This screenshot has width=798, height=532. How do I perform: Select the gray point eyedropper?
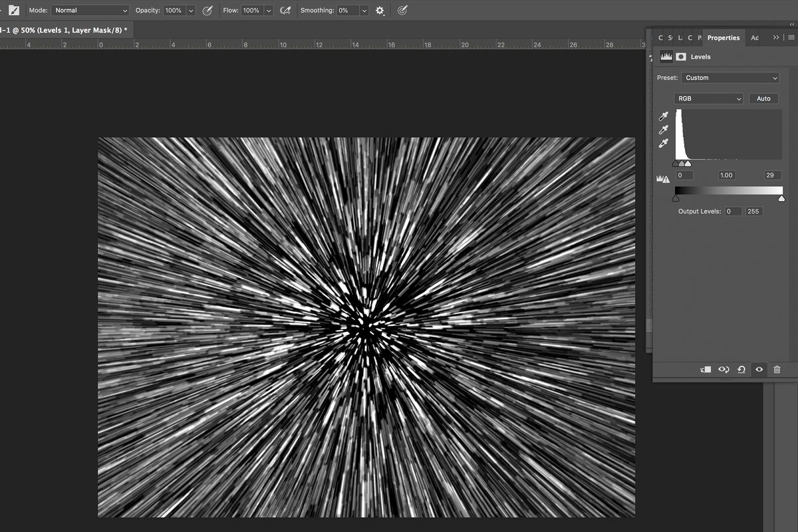click(x=663, y=129)
